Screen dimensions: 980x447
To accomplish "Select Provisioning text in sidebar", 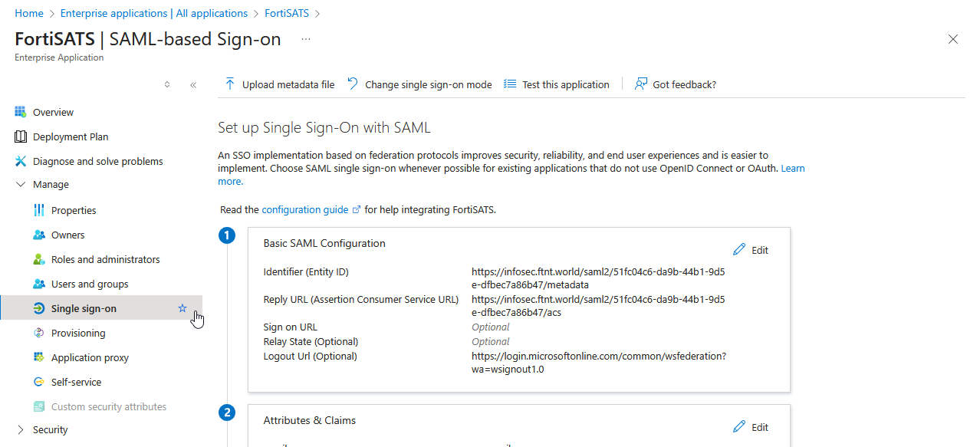I will (x=78, y=334).
